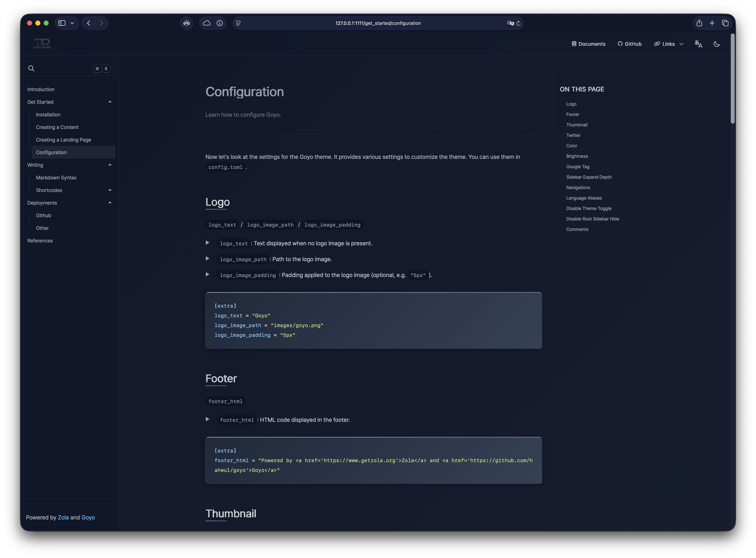Expand the Shortcodes sidebar item
The height and width of the screenshot is (558, 756).
(x=110, y=190)
